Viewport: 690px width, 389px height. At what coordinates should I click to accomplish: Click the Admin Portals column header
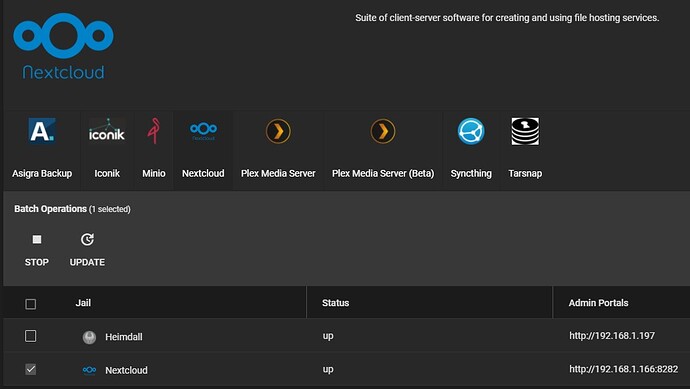pos(598,303)
